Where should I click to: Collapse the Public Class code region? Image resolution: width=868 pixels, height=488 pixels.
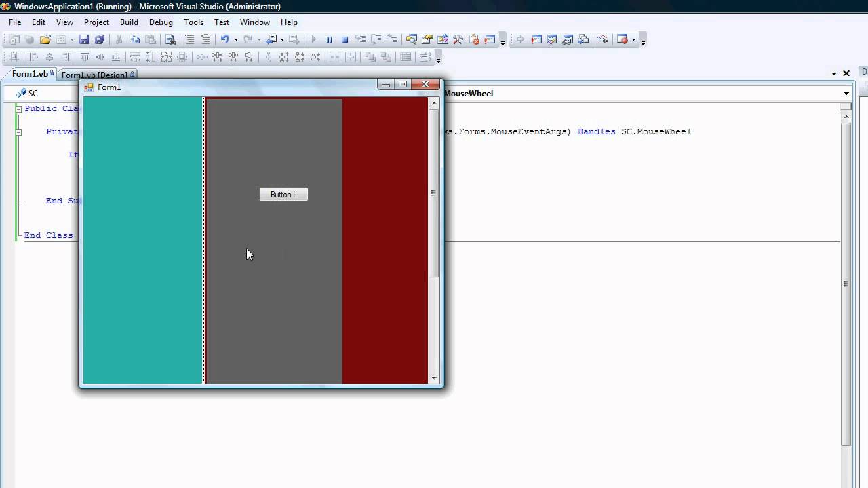click(x=19, y=108)
